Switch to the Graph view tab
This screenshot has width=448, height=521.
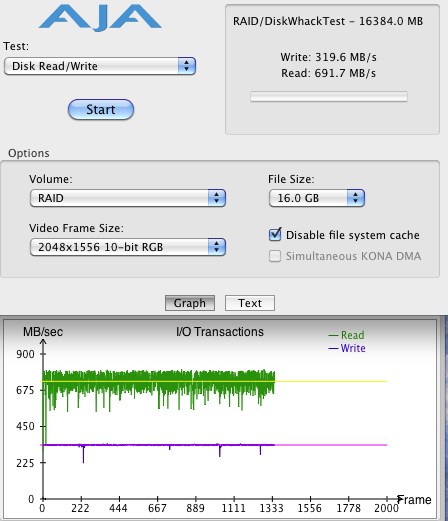[190, 303]
